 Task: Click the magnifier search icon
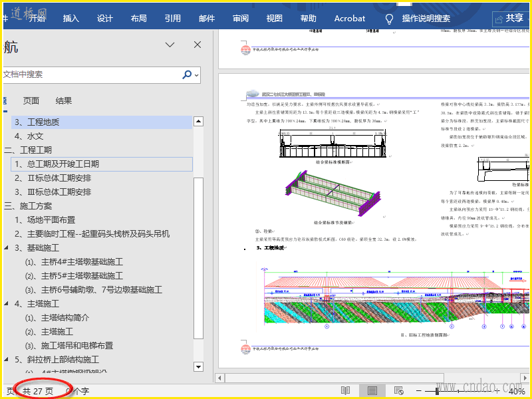187,74
